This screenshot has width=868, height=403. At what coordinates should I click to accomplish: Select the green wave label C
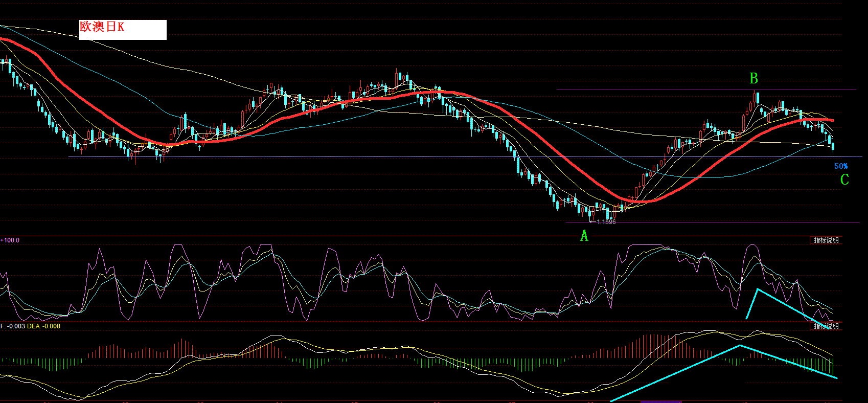844,180
